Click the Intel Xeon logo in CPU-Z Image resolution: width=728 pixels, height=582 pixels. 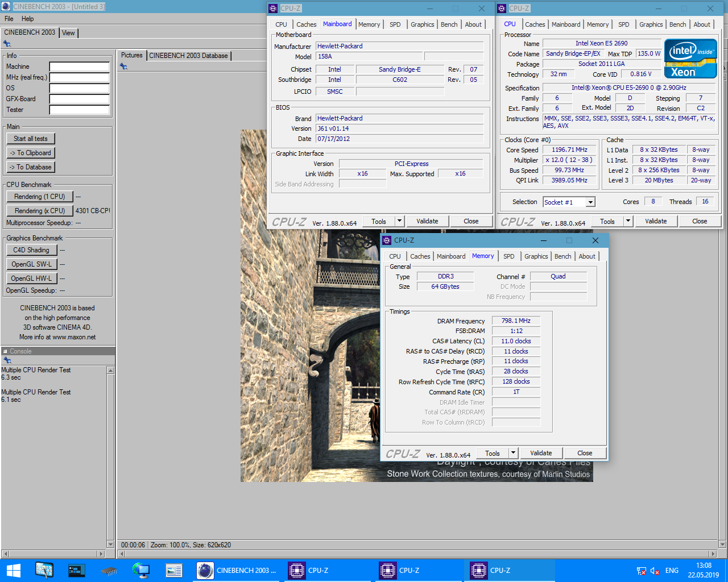click(x=690, y=59)
